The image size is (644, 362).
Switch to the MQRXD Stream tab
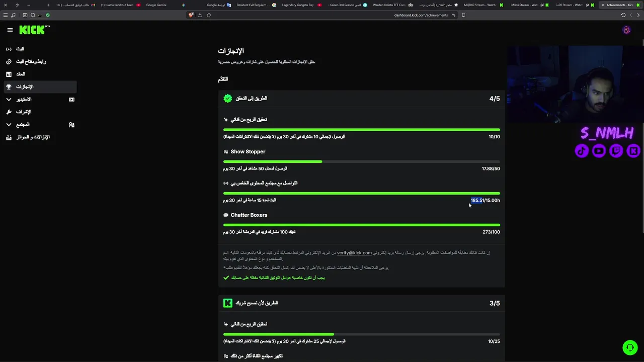479,5
